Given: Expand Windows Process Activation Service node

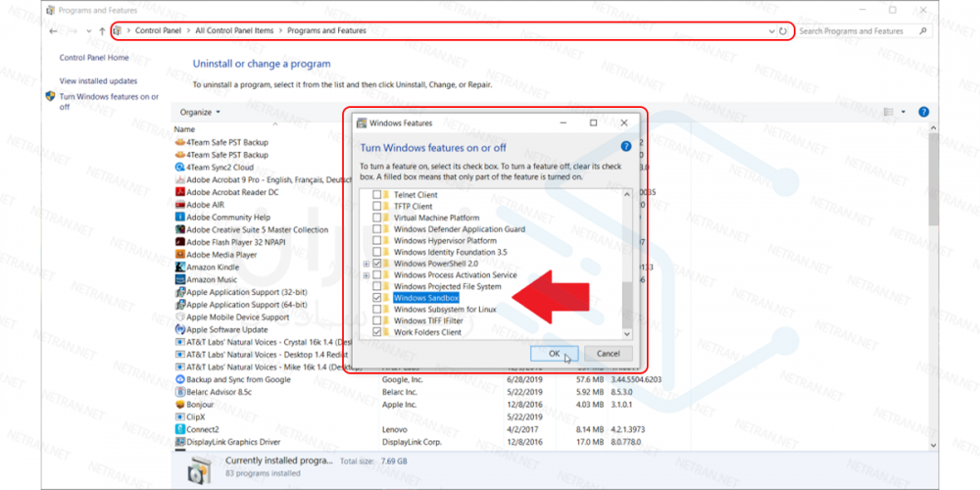Looking at the screenshot, I should point(367,275).
